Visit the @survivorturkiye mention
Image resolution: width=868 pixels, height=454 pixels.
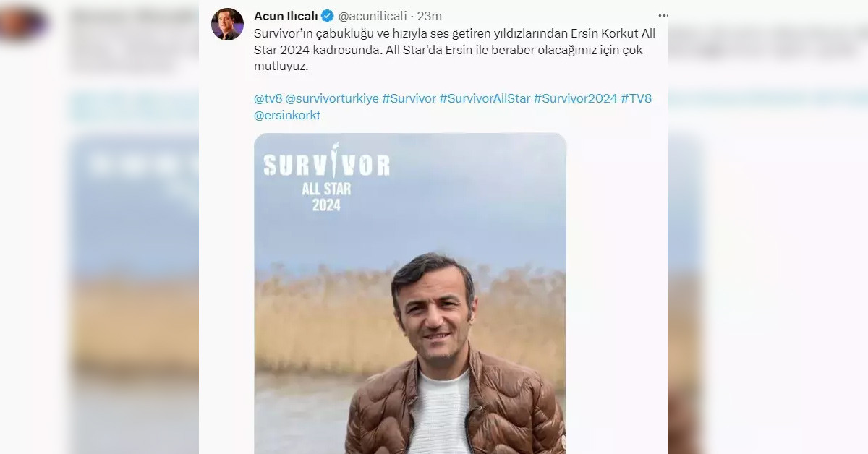[x=332, y=98]
